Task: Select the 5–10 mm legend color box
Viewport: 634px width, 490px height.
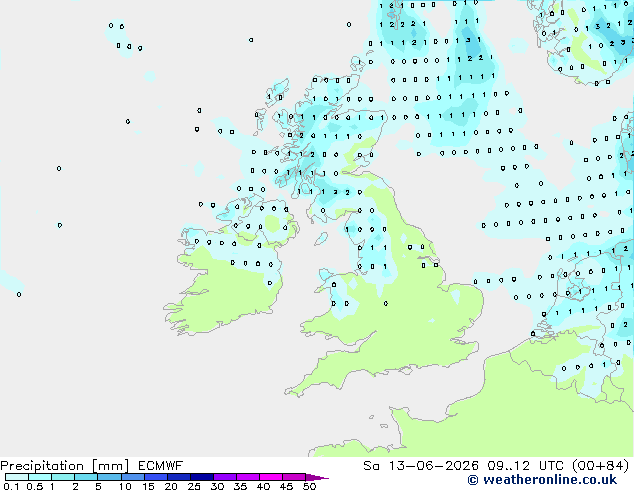Action: click(x=109, y=477)
